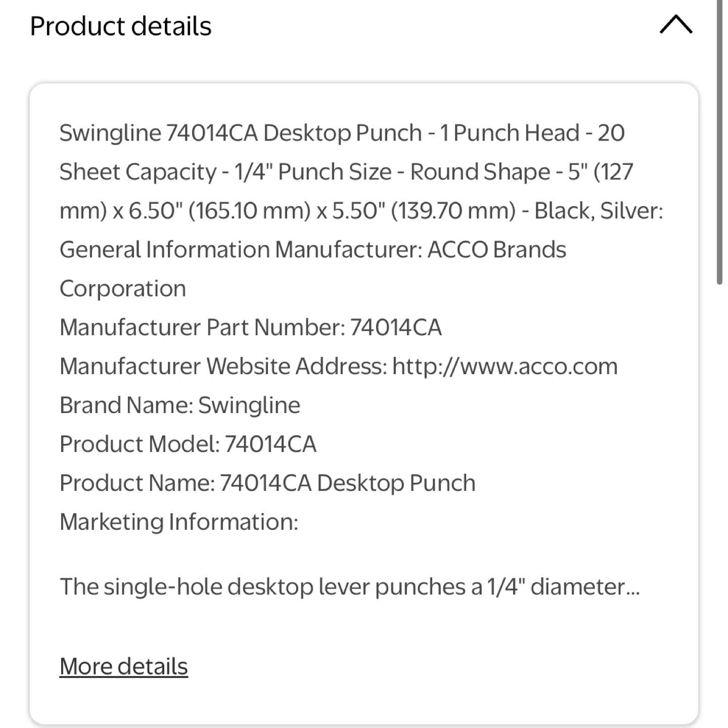The width and height of the screenshot is (728, 728).
Task: Click the Brand Name: Swingline line
Action: [179, 405]
